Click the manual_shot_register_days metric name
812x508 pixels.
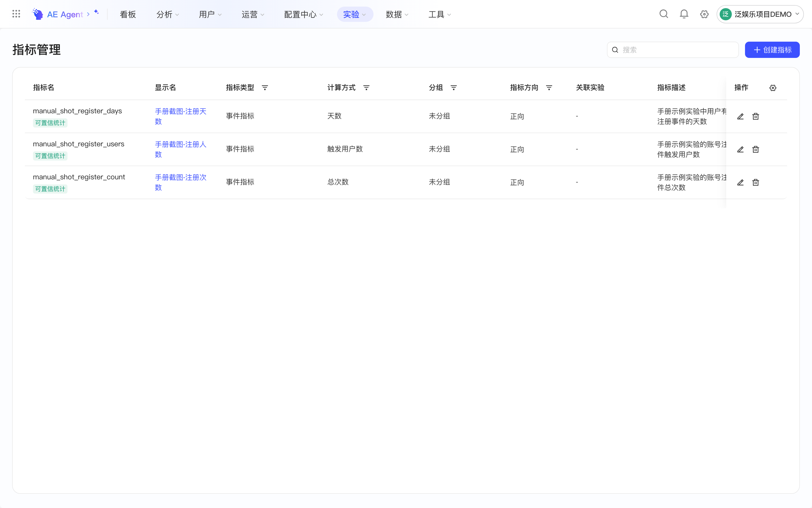tap(77, 111)
